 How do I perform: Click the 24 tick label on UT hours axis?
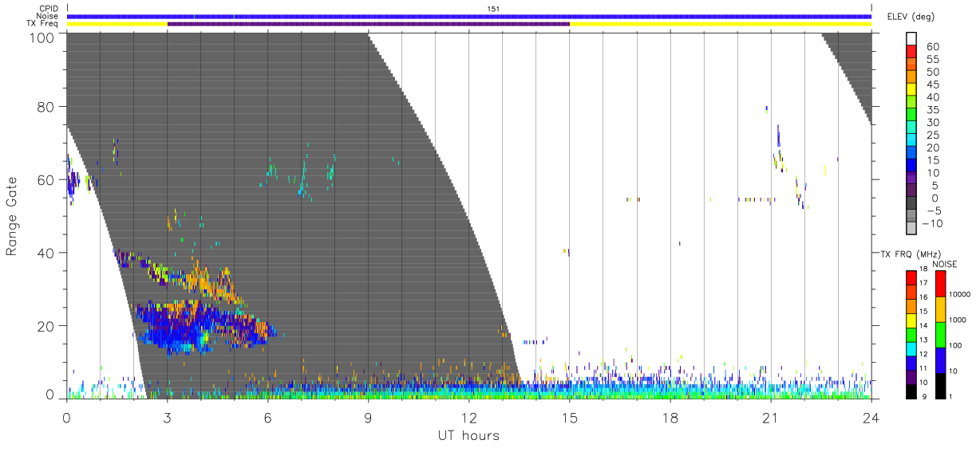[871, 417]
